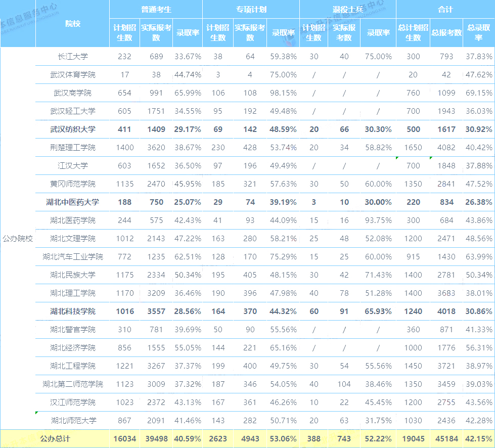Screen dimensions: 495x448
Task: Click the 湖北经济学院 cell
Action: [73, 348]
